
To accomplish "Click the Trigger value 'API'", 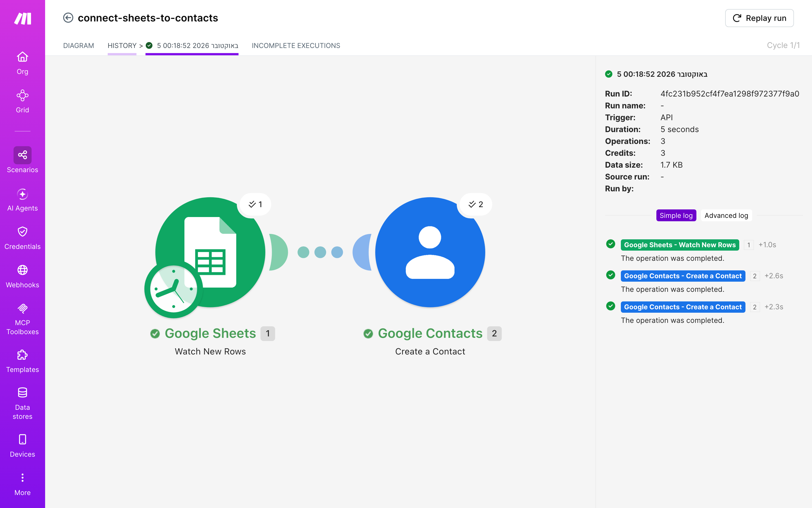I will point(667,118).
